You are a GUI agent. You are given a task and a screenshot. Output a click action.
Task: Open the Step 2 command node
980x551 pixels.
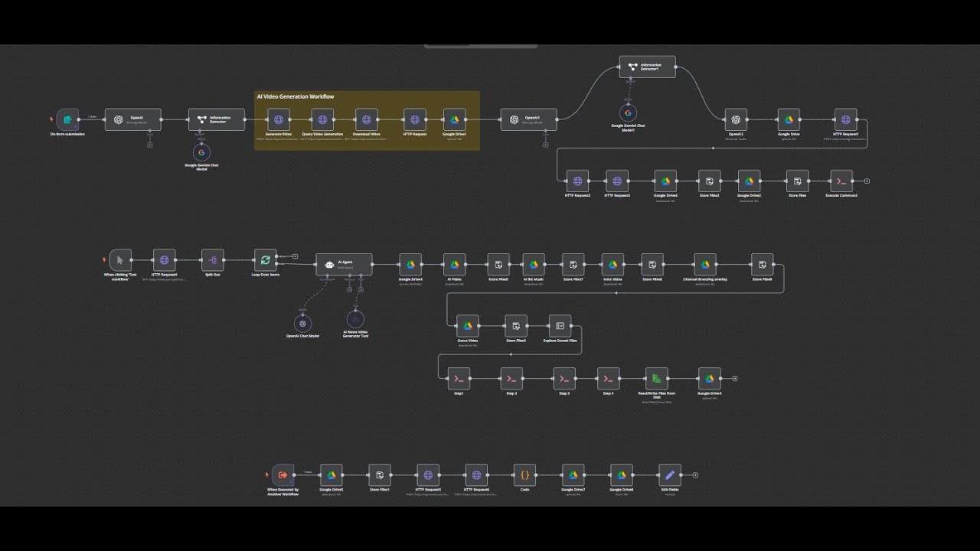click(x=511, y=379)
